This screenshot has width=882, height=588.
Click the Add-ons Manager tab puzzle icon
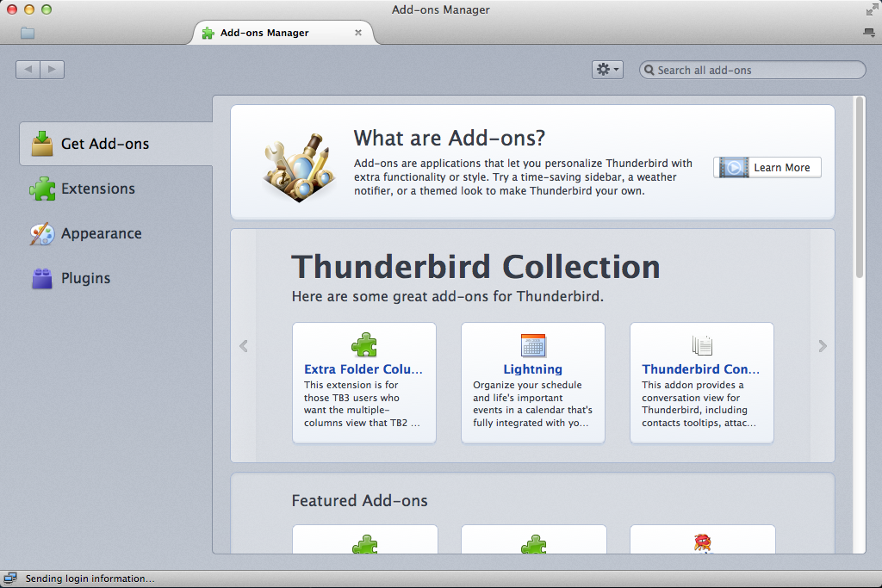pos(208,34)
